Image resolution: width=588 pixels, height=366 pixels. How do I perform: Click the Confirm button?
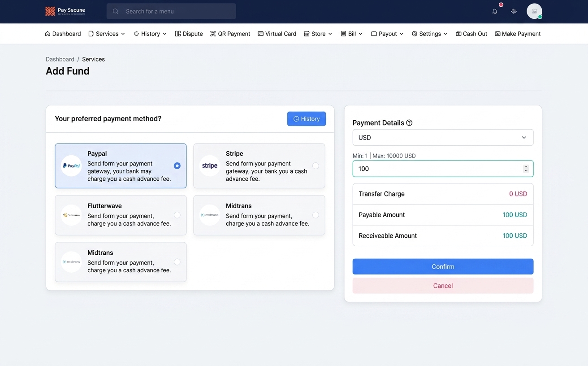[443, 266]
